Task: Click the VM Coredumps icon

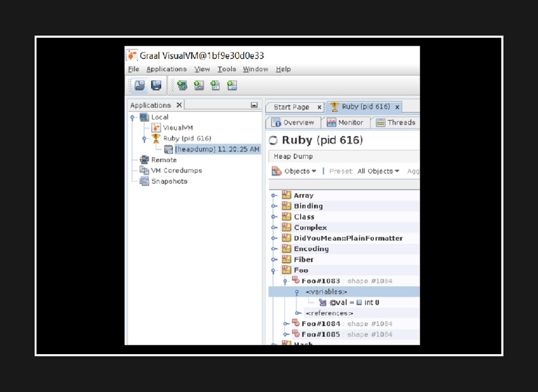Action: pyautogui.click(x=144, y=170)
